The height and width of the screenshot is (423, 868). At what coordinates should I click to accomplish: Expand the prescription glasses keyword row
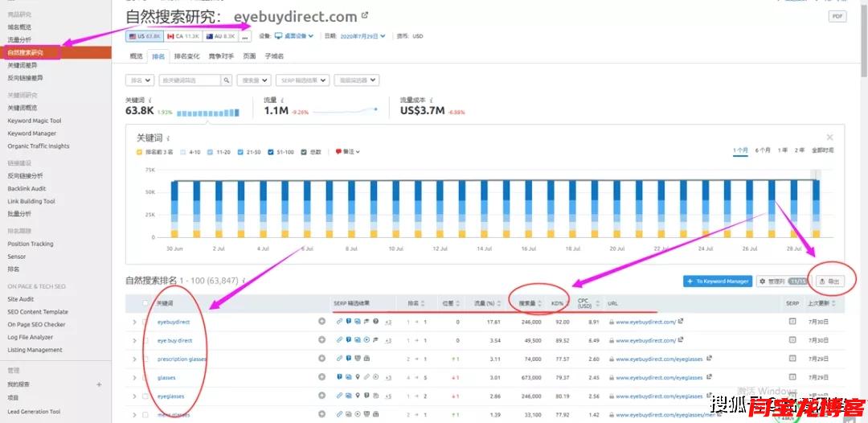pos(134,359)
